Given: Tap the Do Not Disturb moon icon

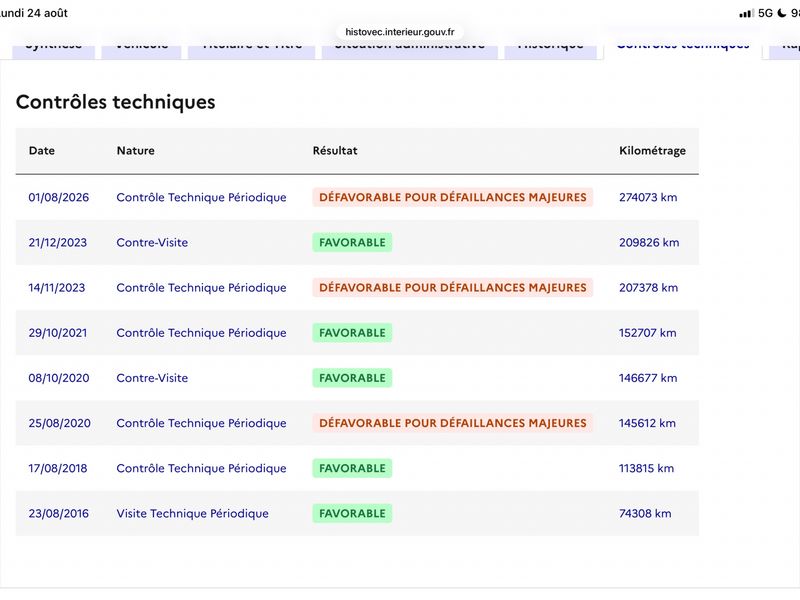Looking at the screenshot, I should click(781, 13).
